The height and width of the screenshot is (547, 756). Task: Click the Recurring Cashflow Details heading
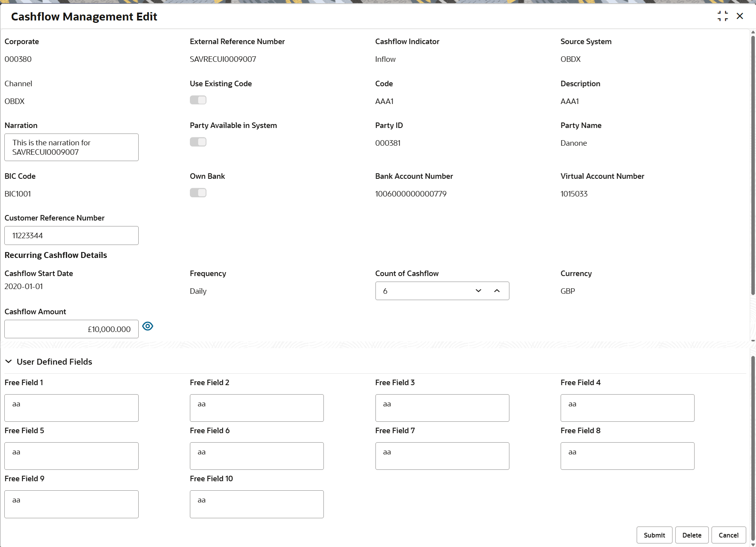tap(56, 255)
